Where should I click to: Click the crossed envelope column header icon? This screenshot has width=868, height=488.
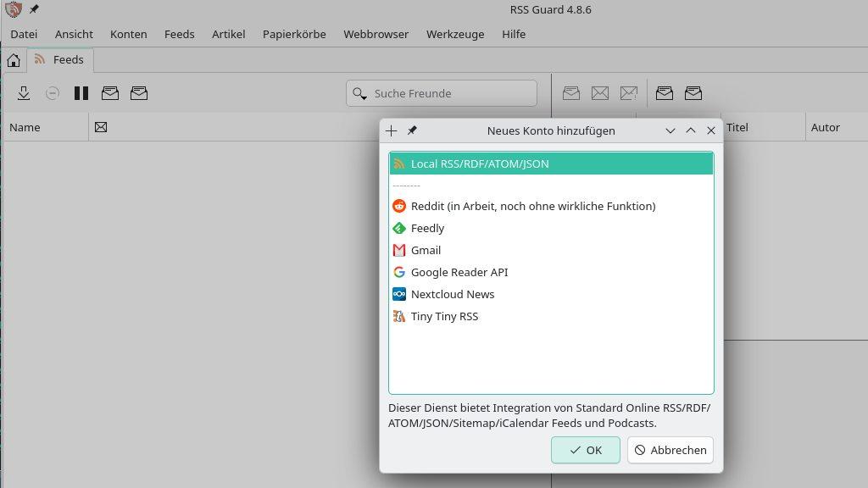point(101,127)
